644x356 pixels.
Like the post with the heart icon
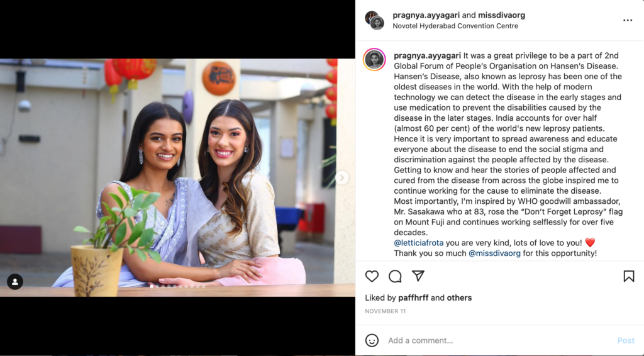[x=372, y=276]
